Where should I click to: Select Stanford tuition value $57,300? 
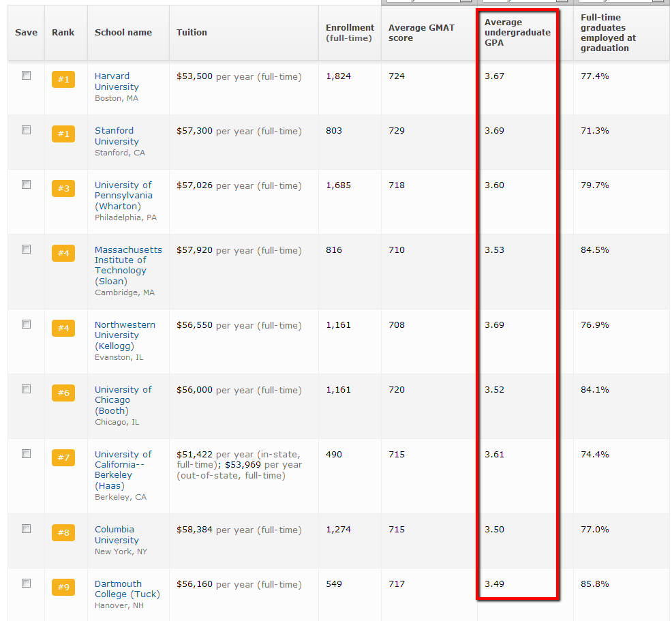pyautogui.click(x=194, y=131)
